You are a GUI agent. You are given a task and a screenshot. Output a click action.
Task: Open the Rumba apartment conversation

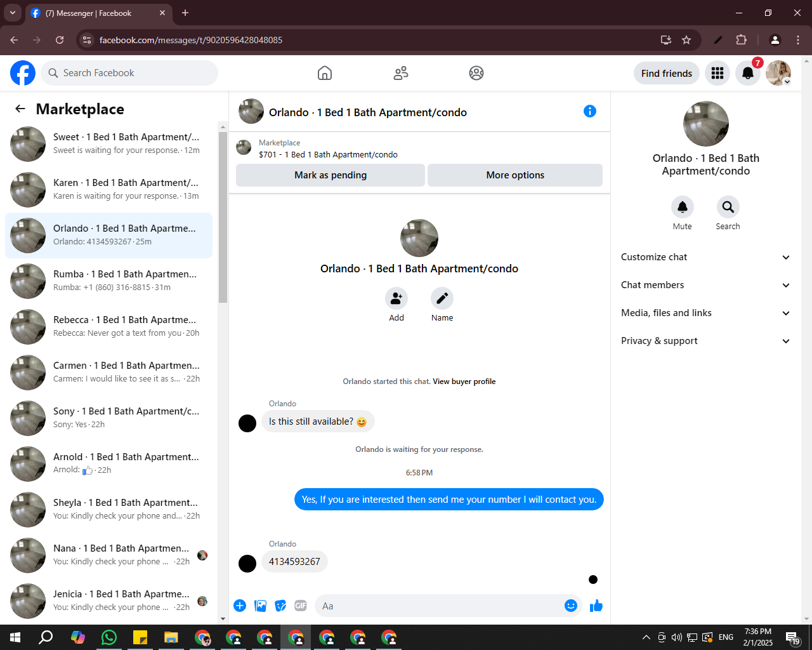(108, 281)
